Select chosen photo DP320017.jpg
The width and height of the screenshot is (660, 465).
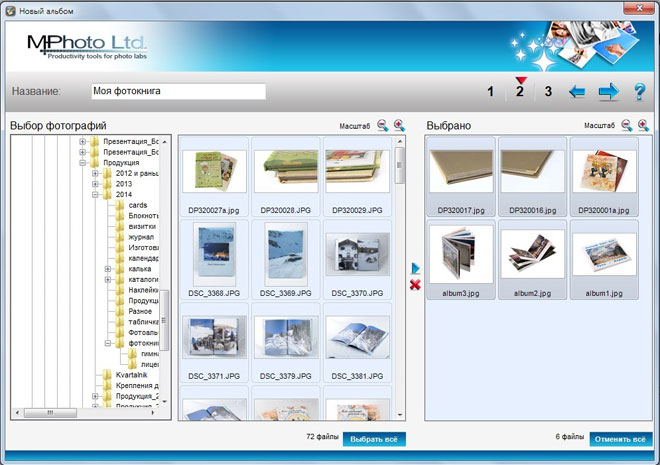tap(461, 177)
